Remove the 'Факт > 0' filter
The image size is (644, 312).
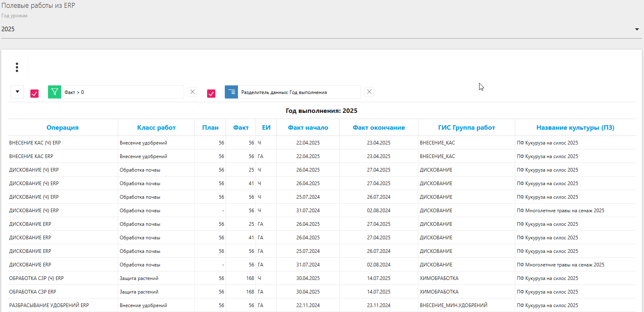point(192,92)
